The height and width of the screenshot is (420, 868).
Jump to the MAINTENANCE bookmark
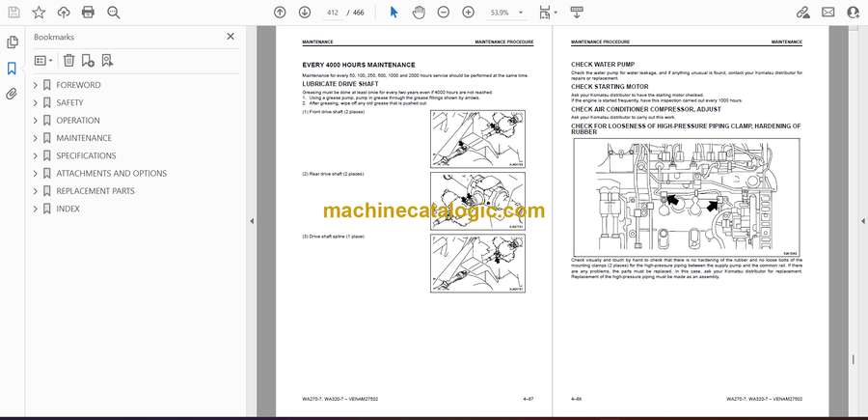point(84,138)
